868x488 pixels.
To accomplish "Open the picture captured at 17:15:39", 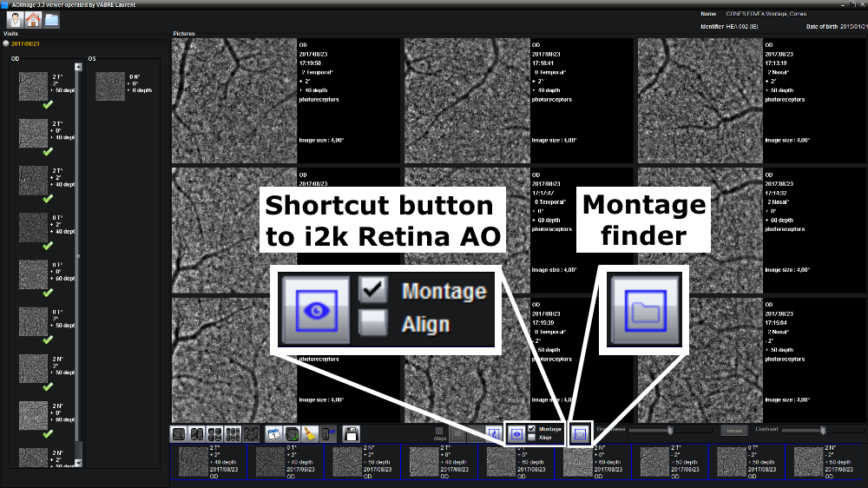I will tap(467, 360).
